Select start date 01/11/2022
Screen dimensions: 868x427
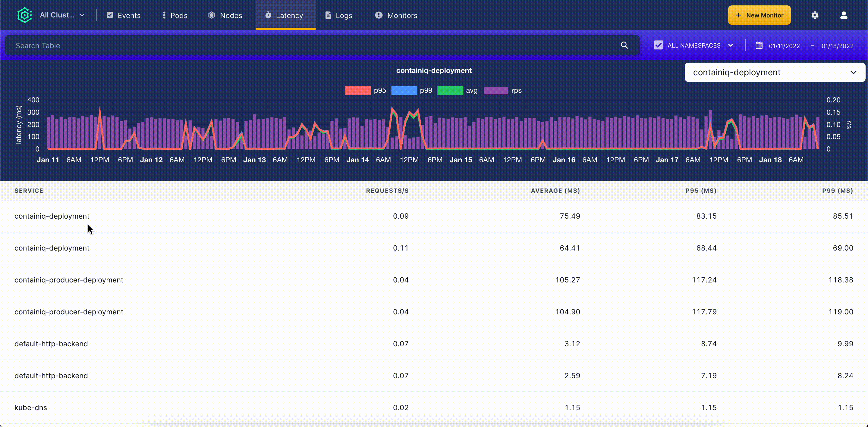[x=784, y=46]
